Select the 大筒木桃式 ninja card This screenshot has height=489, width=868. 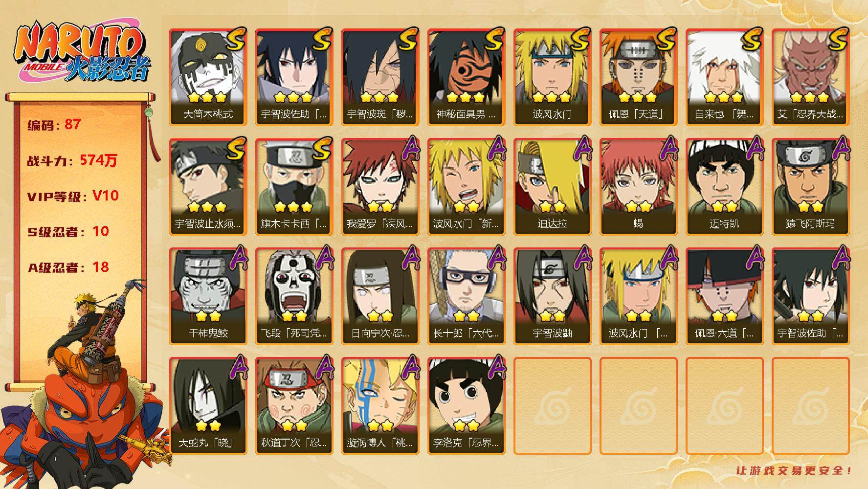[x=208, y=77]
